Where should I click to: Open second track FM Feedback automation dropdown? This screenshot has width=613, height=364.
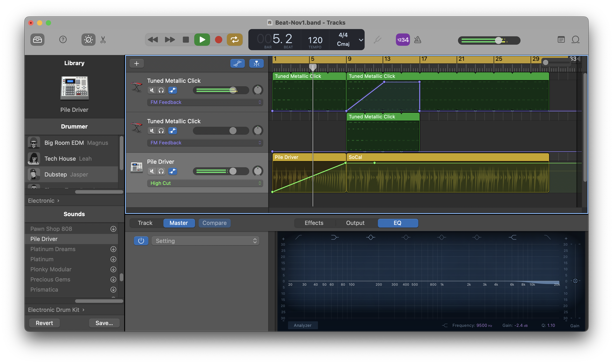[x=205, y=143]
